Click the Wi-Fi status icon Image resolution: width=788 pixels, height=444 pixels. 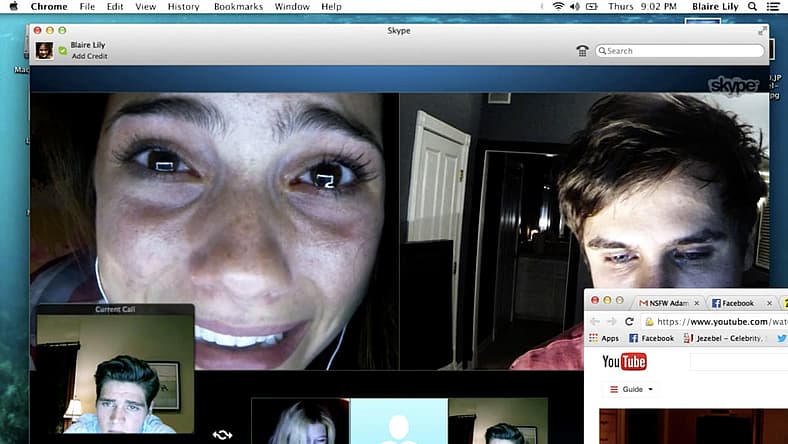click(558, 7)
